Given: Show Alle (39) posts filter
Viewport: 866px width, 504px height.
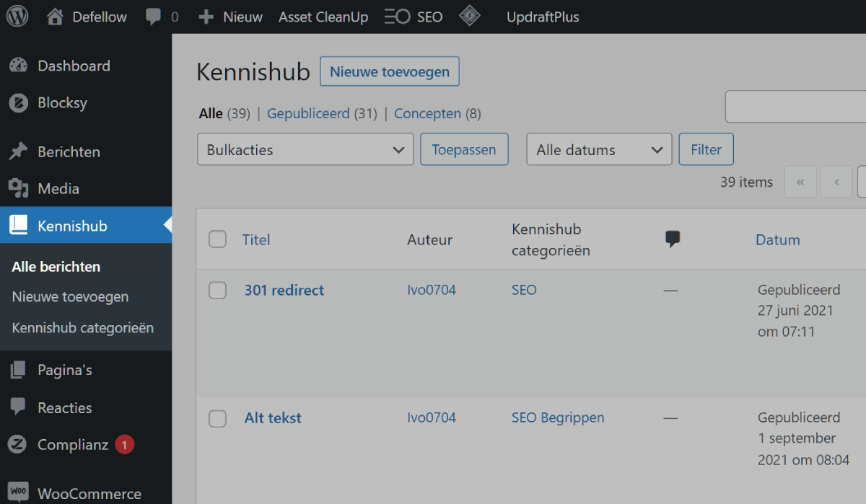Looking at the screenshot, I should pyautogui.click(x=224, y=113).
